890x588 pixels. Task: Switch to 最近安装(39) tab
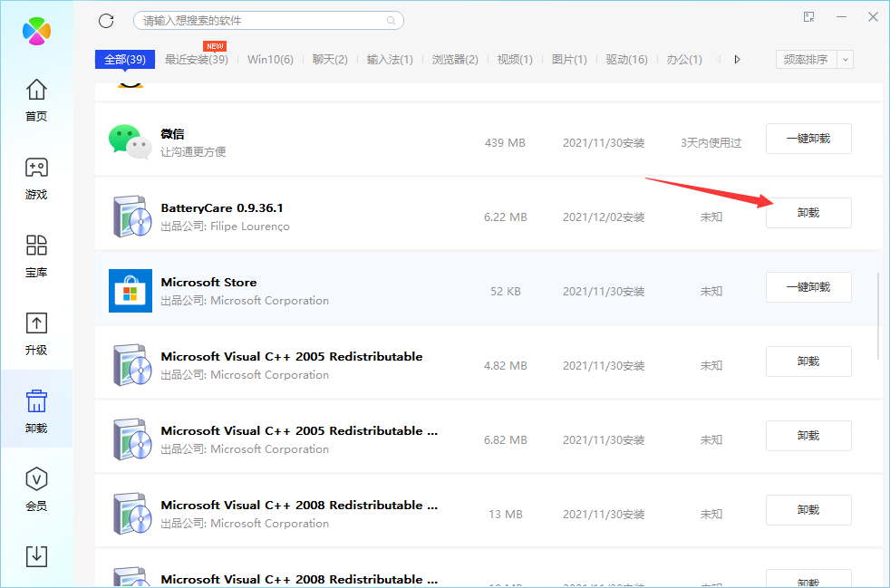197,60
